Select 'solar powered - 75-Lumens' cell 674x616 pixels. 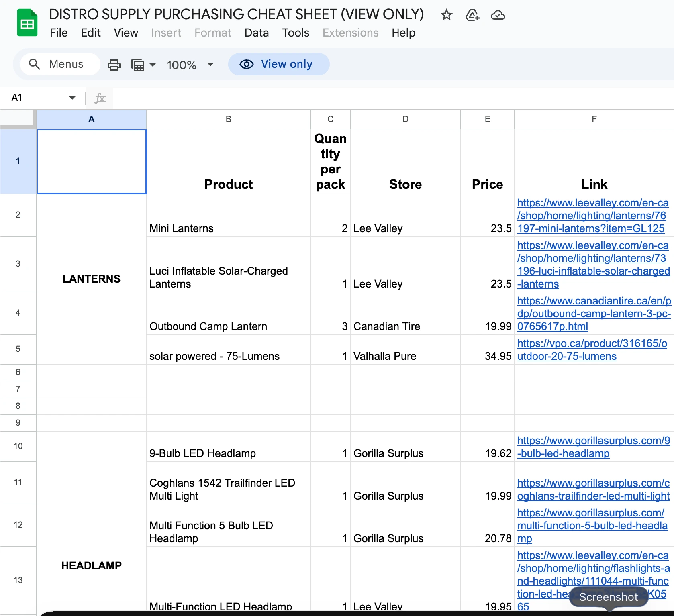(x=229, y=350)
